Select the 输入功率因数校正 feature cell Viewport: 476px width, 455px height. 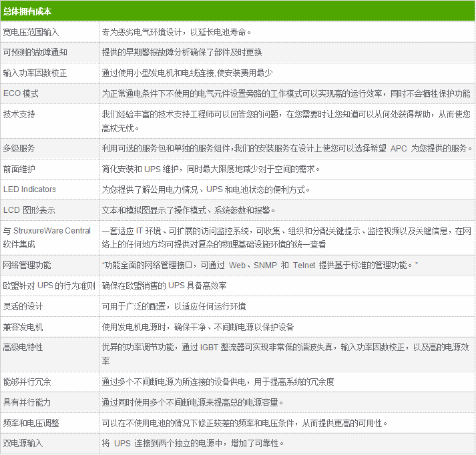35,73
